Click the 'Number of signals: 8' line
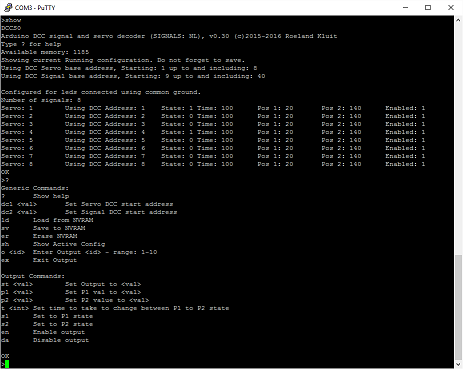This screenshot has height=369, width=463. pyautogui.click(x=41, y=100)
